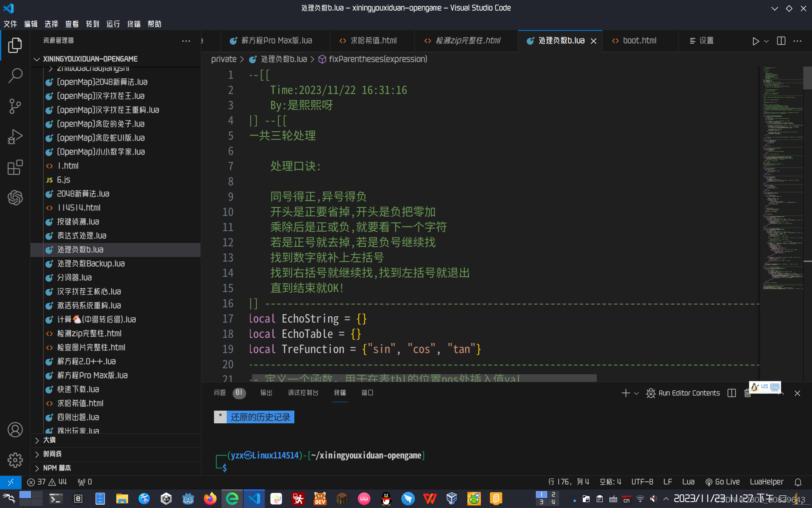Viewport: 812px width, 508px height.
Task: Click the Accounts icon
Action: (x=15, y=430)
